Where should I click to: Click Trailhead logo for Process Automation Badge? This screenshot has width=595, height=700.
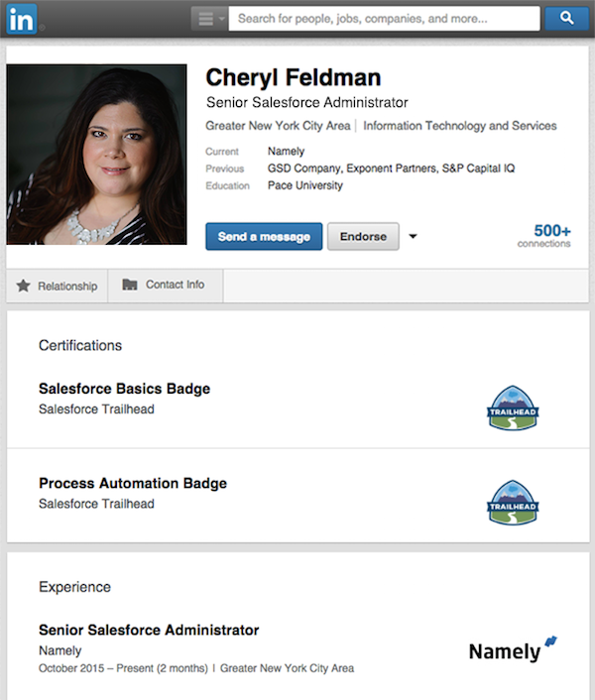tap(513, 502)
